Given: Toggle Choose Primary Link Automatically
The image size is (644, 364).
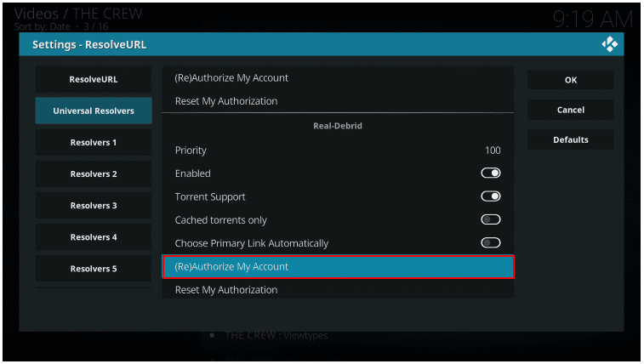Looking at the screenshot, I should click(x=491, y=243).
